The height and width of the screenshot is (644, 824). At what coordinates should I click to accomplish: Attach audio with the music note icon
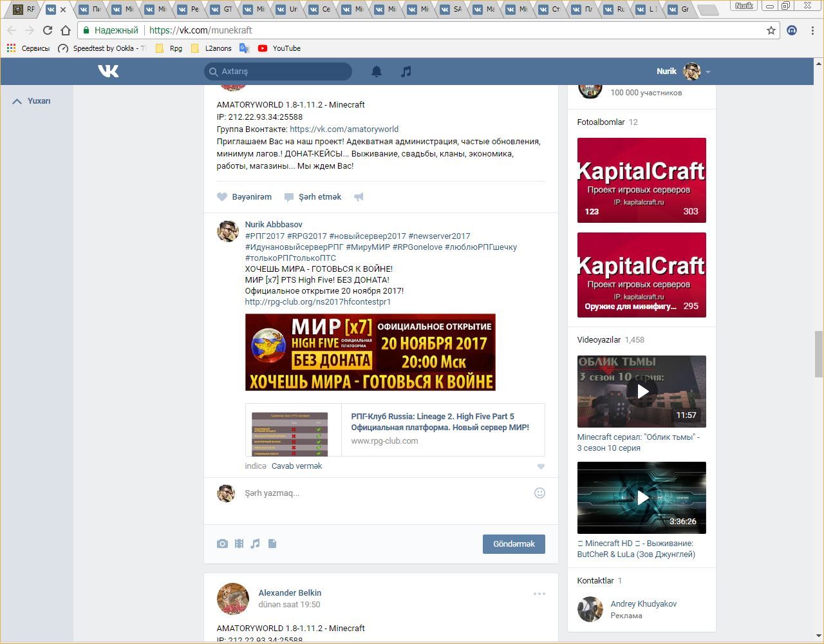tap(256, 544)
